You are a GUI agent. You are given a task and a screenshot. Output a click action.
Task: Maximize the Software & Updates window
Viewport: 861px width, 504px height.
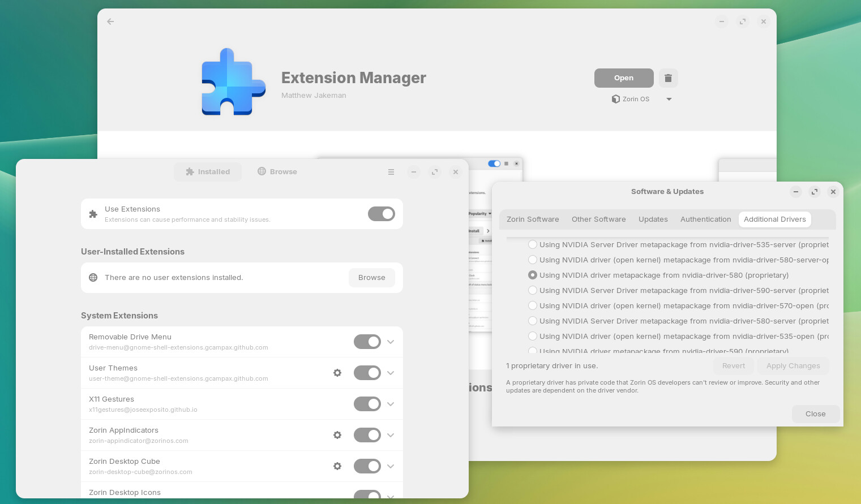point(815,192)
